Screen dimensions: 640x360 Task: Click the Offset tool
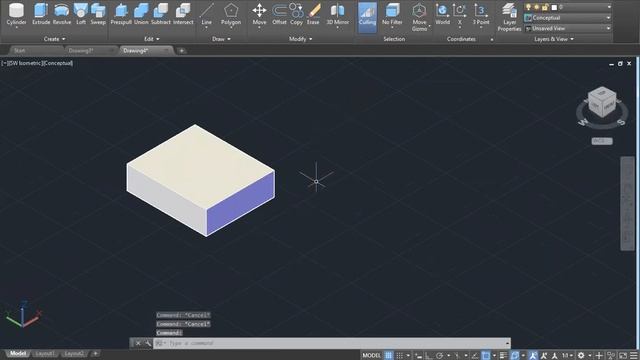[279, 14]
